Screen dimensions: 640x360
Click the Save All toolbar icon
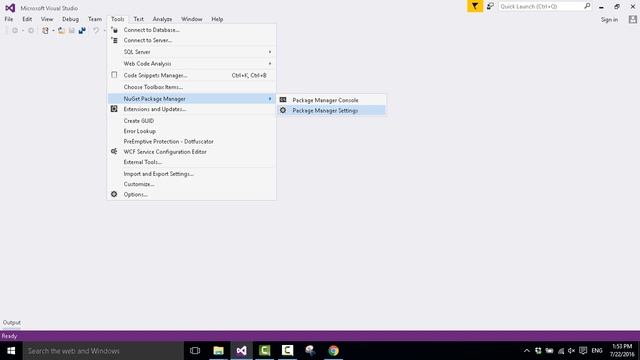[x=82, y=31]
